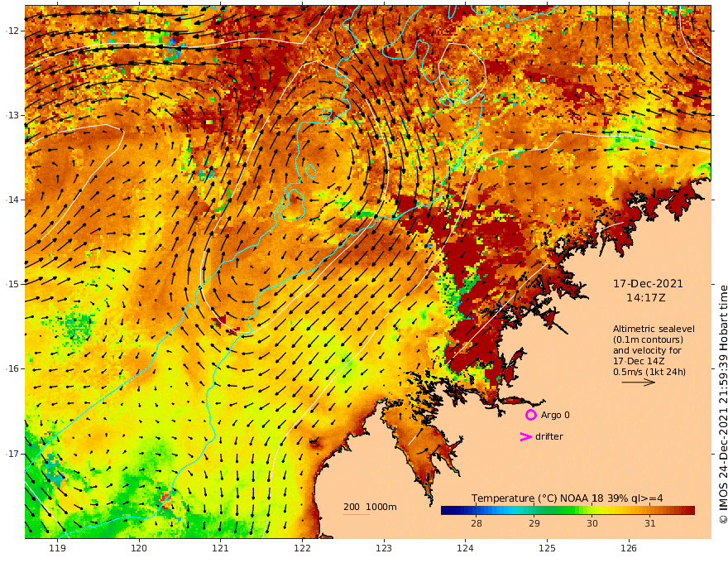The height and width of the screenshot is (563, 728).
Task: Click the '14:17Z' time label
Action: point(646,298)
